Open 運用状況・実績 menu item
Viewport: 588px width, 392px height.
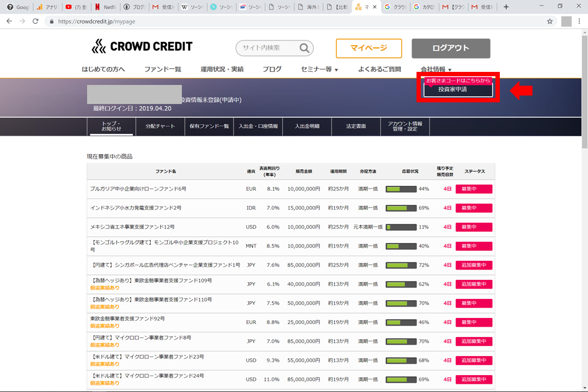(x=222, y=69)
